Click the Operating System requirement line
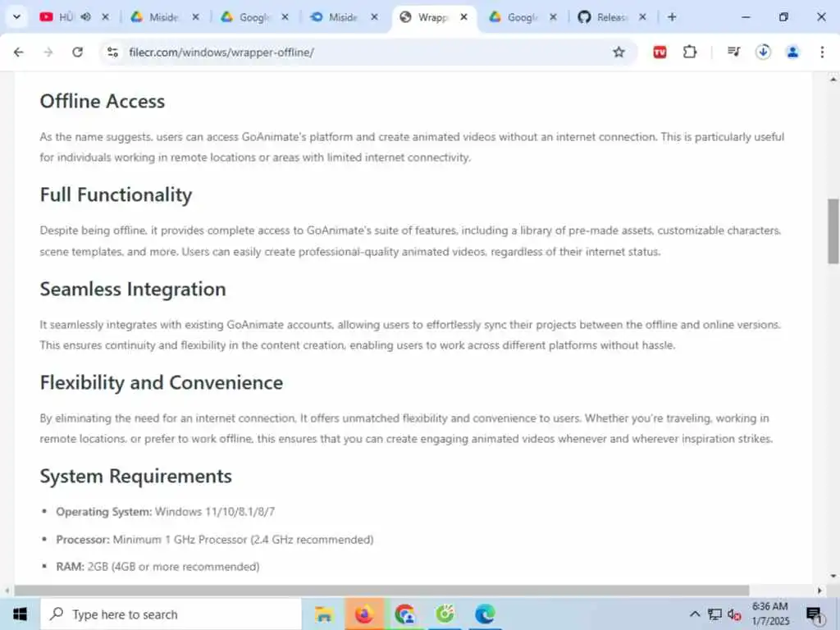This screenshot has width=840, height=630. point(166,512)
